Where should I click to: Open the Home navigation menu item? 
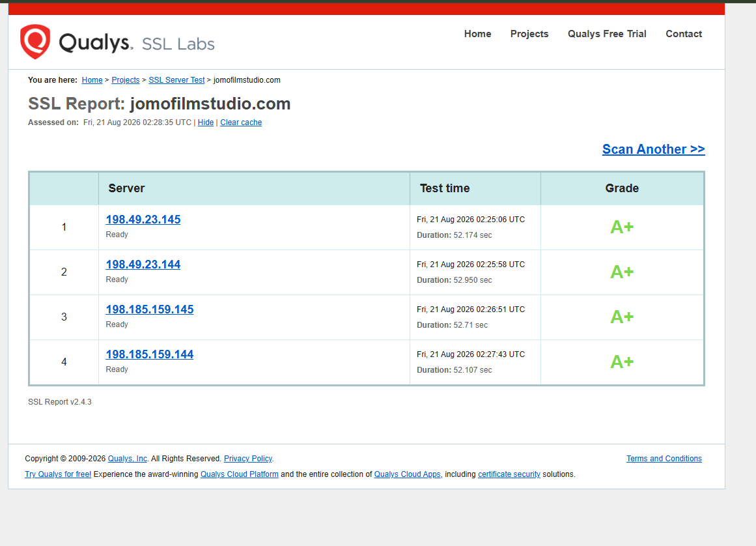(477, 34)
